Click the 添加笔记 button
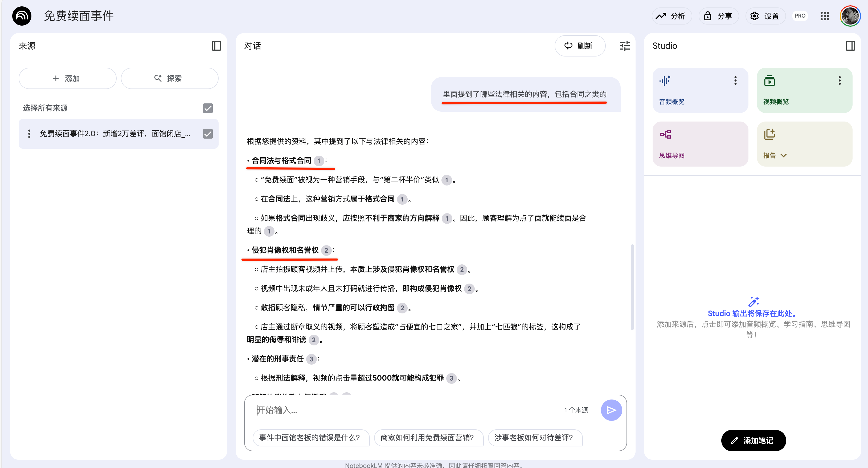 click(753, 440)
